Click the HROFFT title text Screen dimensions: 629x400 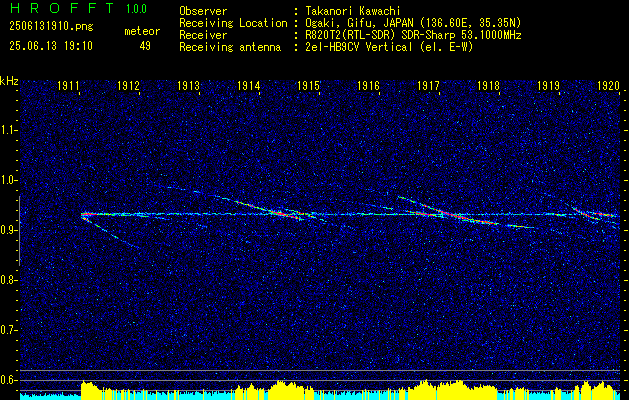(x=61, y=8)
